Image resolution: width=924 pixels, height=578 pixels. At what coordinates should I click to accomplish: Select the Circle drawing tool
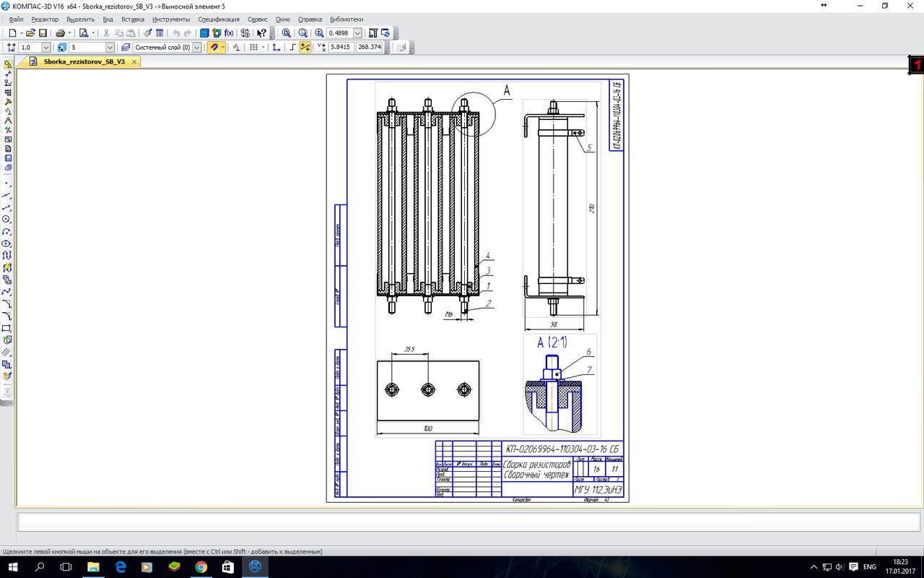click(x=7, y=219)
